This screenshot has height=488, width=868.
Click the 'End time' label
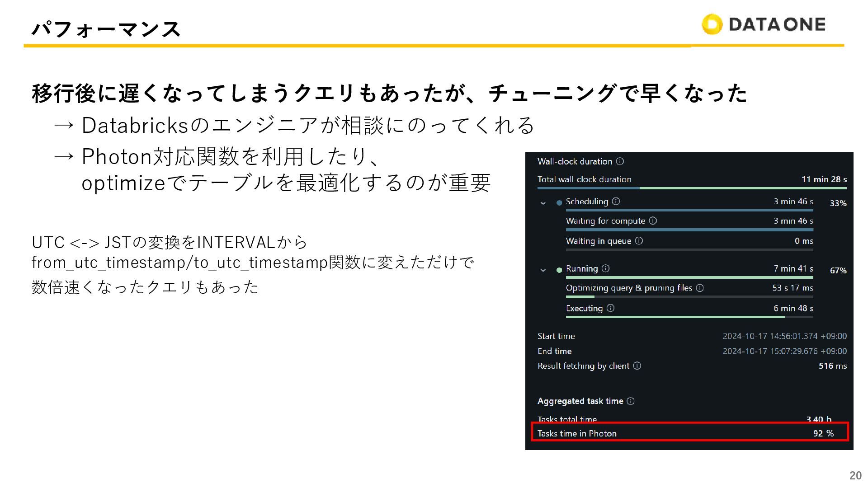coord(555,351)
